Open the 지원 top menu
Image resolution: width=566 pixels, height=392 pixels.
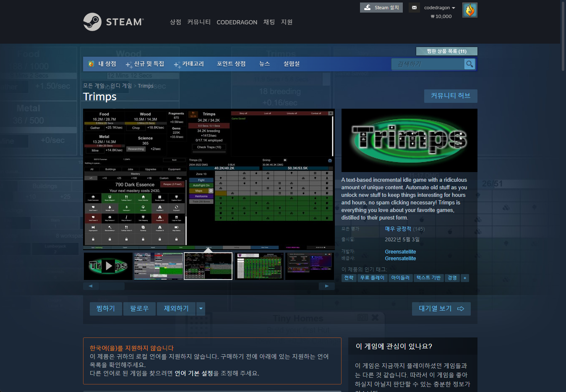tap(287, 22)
